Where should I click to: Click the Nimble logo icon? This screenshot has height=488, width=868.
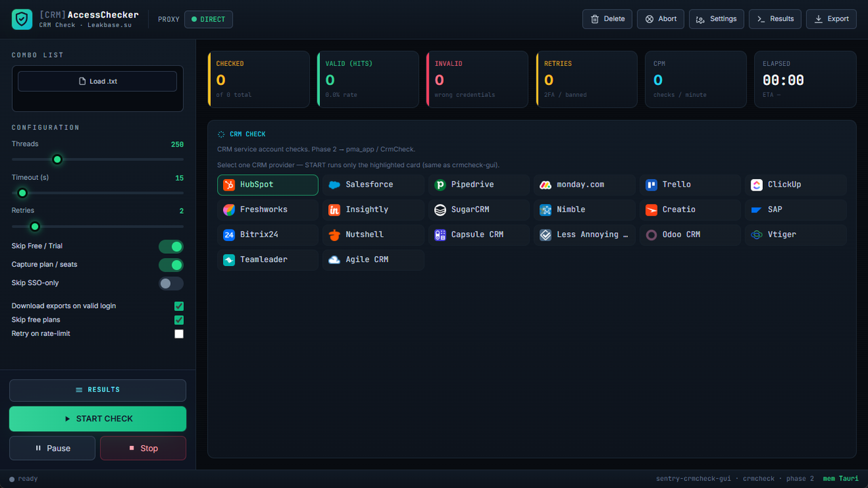pos(546,210)
